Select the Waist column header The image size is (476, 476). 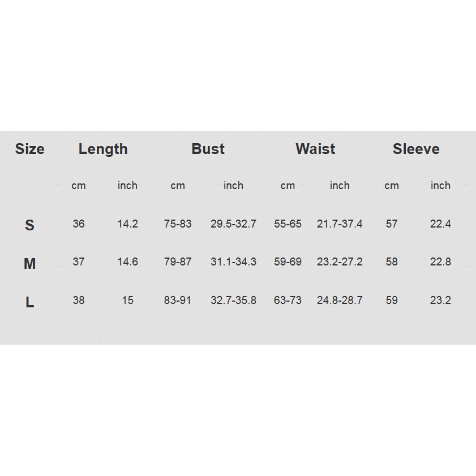tap(315, 149)
